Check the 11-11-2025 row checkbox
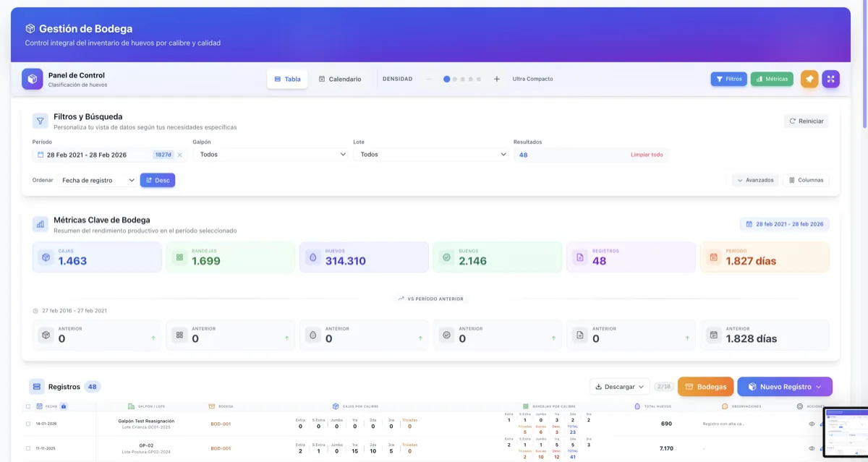868x462 pixels. pos(28,448)
